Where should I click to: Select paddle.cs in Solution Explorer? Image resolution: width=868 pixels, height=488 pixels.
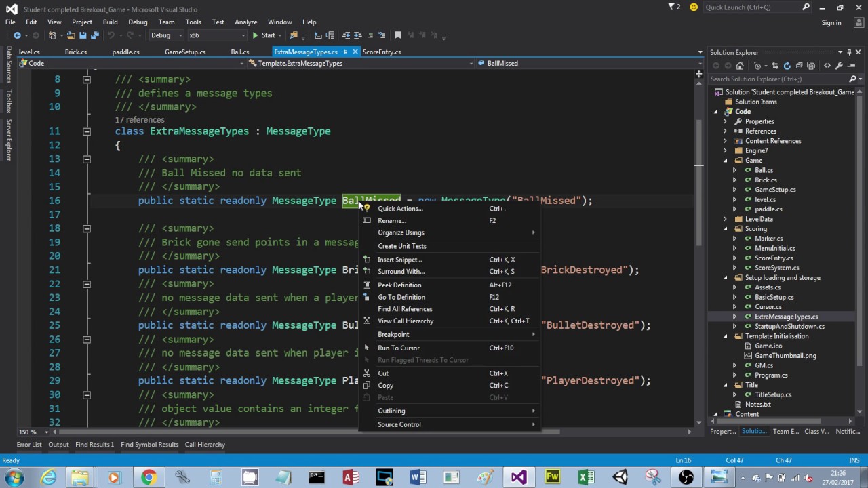tap(768, 209)
